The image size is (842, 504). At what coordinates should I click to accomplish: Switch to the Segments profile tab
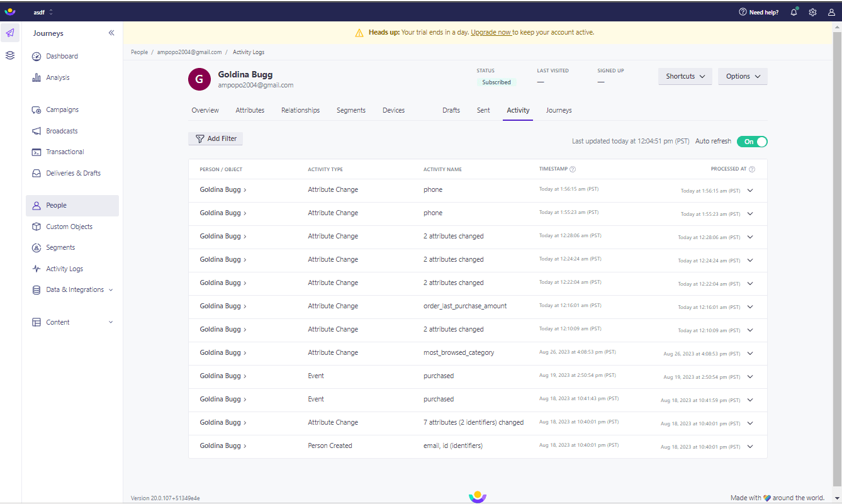tap(351, 110)
